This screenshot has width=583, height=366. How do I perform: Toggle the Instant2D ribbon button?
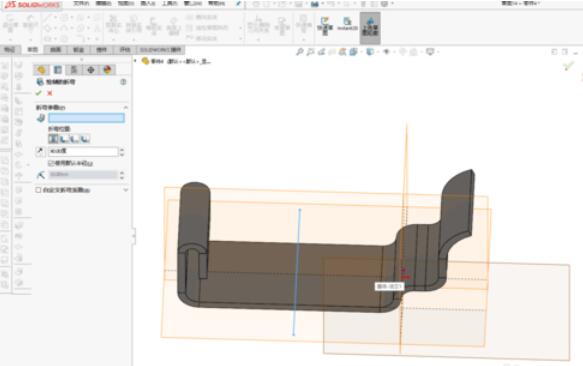[347, 24]
